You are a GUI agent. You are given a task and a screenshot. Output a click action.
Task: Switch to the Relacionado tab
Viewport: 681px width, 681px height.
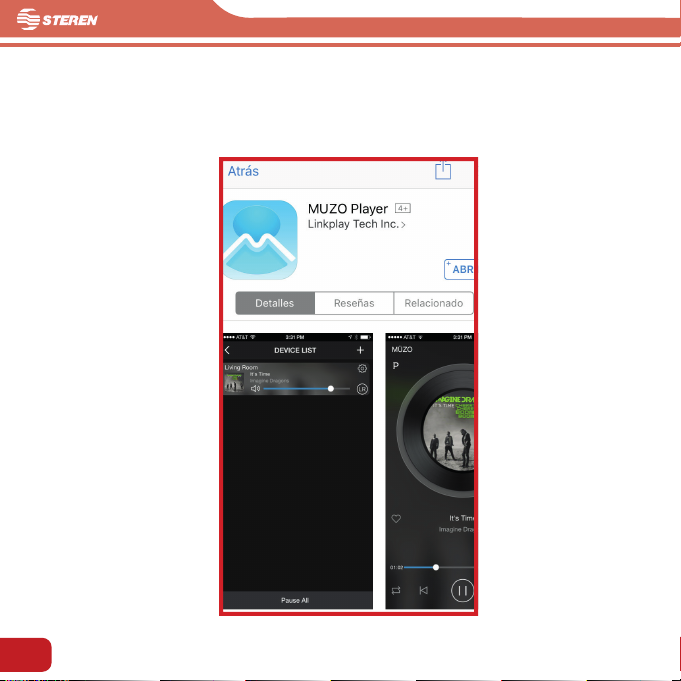point(433,303)
